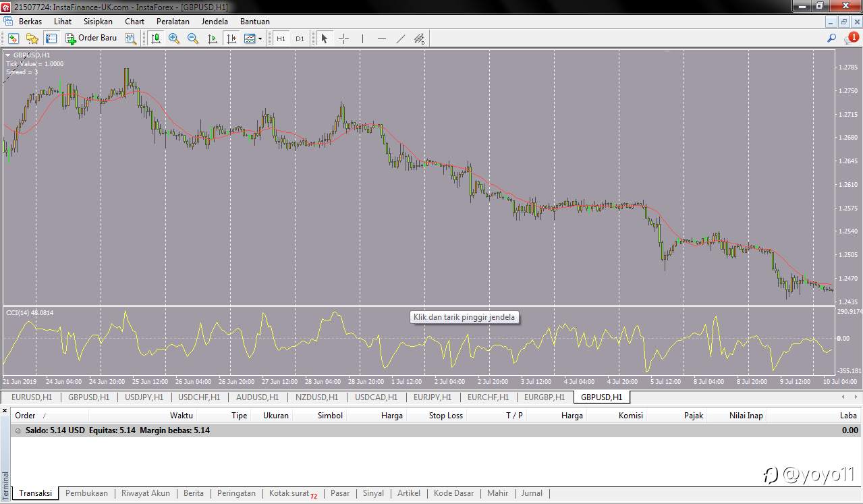Draw a vertical line on chart

coord(362,38)
